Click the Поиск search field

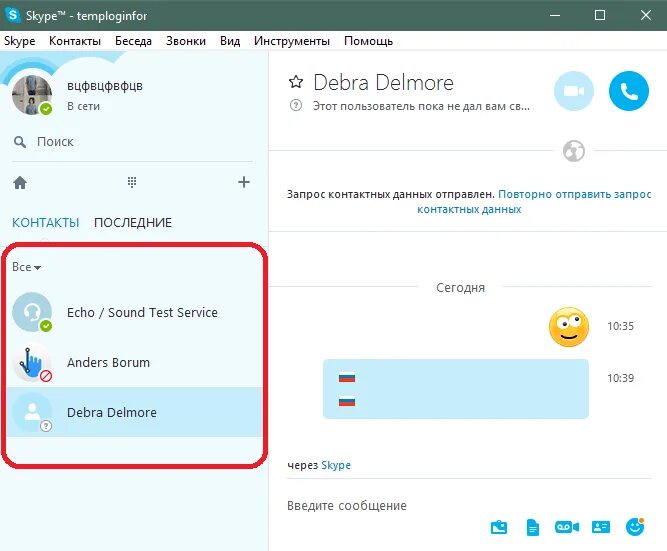[x=132, y=142]
